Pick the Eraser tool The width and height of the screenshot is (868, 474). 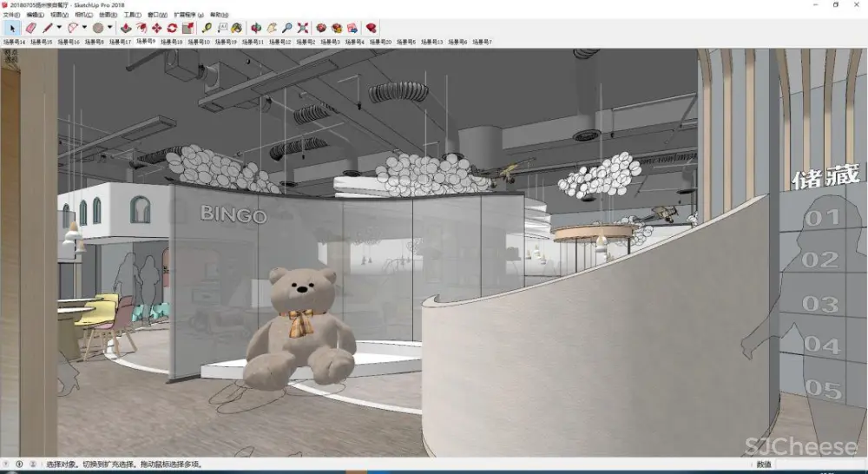31,28
